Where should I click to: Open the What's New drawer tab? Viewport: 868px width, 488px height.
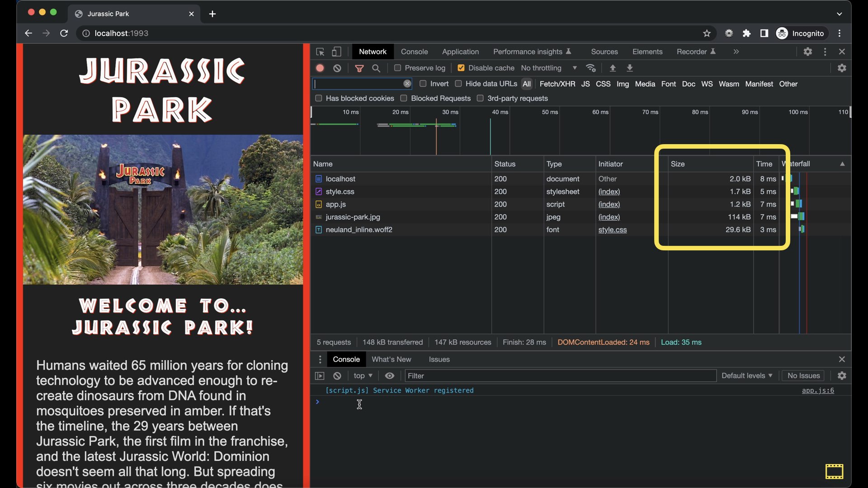tap(392, 360)
